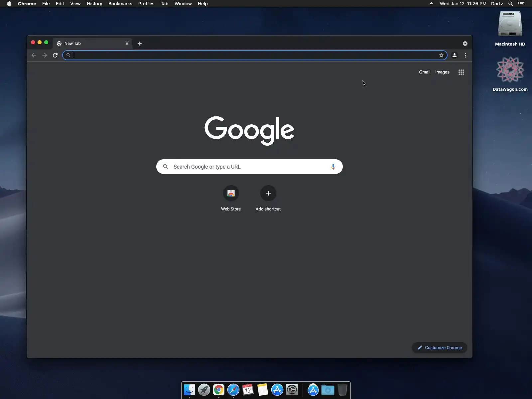Launch Safari from the dock
The height and width of the screenshot is (399, 532).
point(233,390)
